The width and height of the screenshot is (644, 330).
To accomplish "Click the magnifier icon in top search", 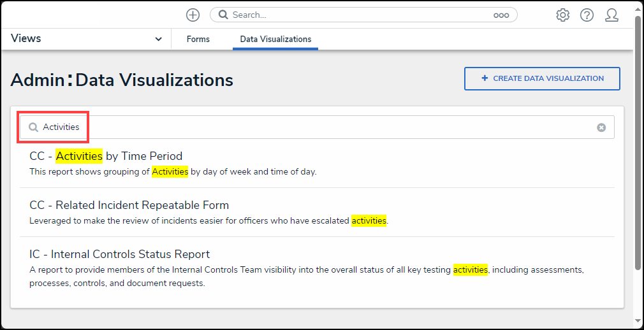I will point(221,15).
